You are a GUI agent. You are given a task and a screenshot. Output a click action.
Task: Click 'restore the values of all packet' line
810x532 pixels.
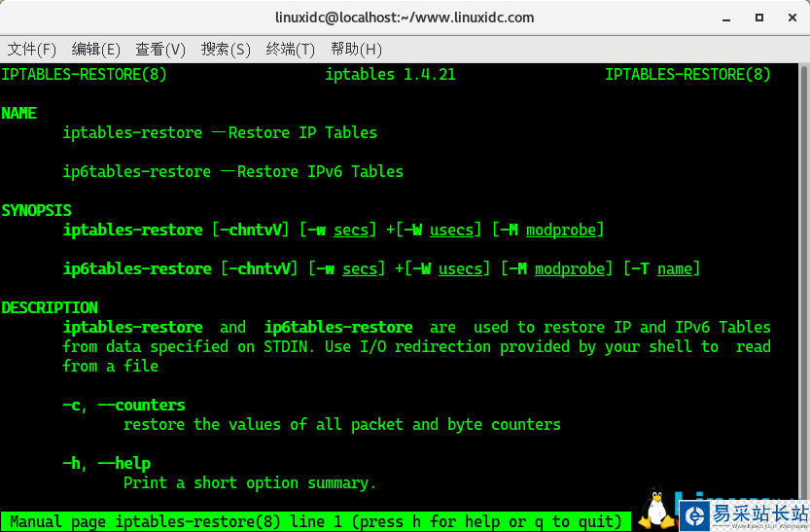(342, 425)
